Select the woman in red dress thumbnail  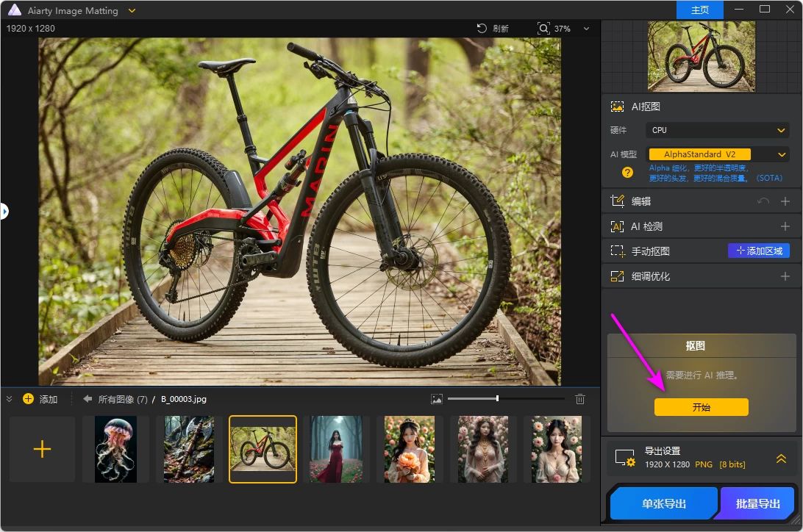point(336,449)
